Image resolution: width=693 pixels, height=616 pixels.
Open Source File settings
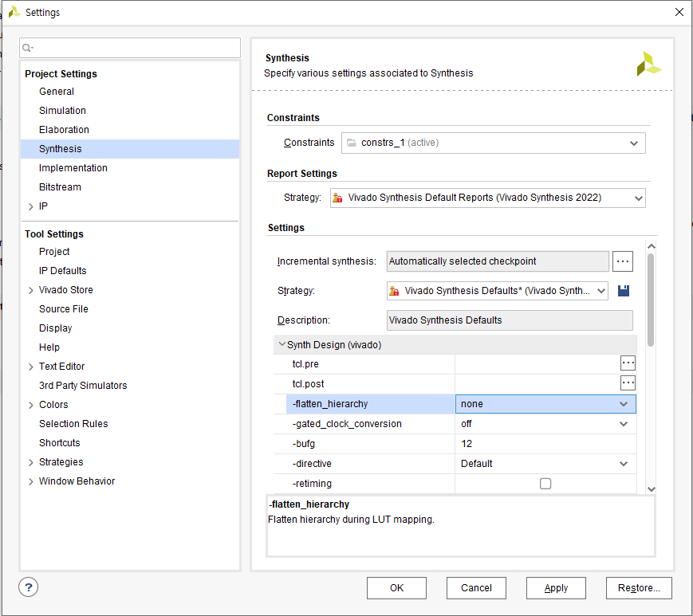[64, 309]
